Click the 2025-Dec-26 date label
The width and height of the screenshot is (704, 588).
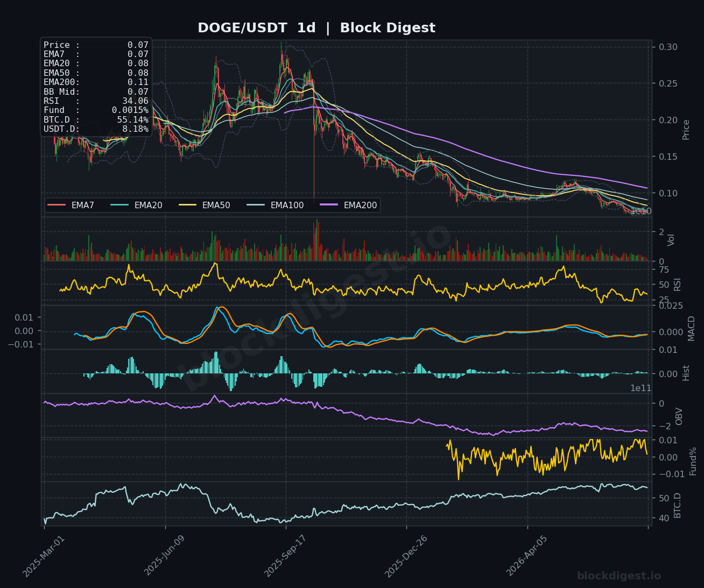(x=406, y=557)
